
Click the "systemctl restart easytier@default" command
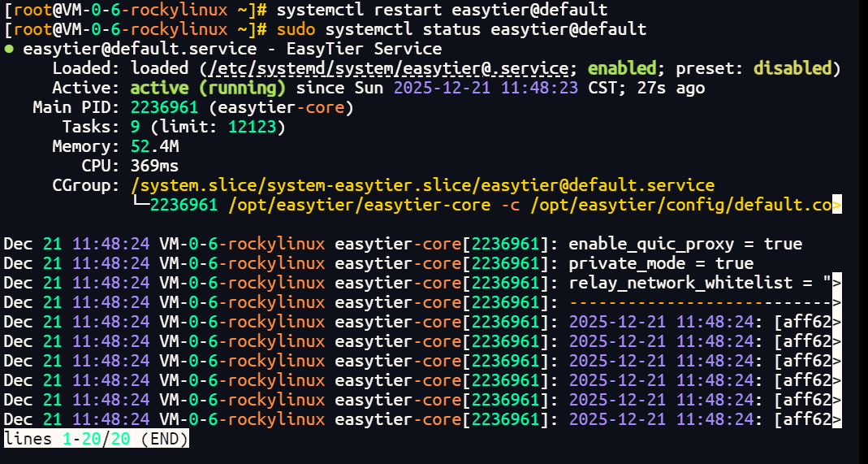coord(442,10)
